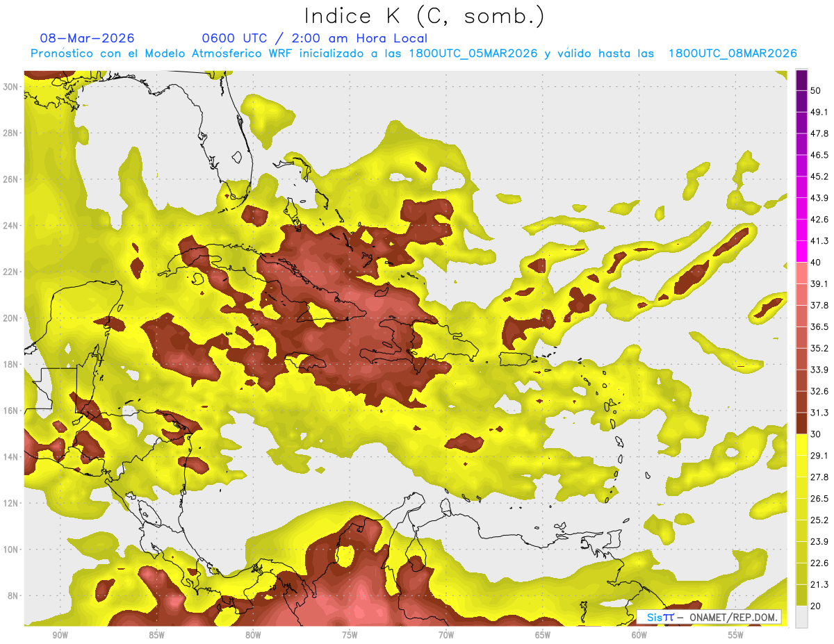Click the '65W' longitude label
The width and height of the screenshot is (834, 644).
click(543, 635)
